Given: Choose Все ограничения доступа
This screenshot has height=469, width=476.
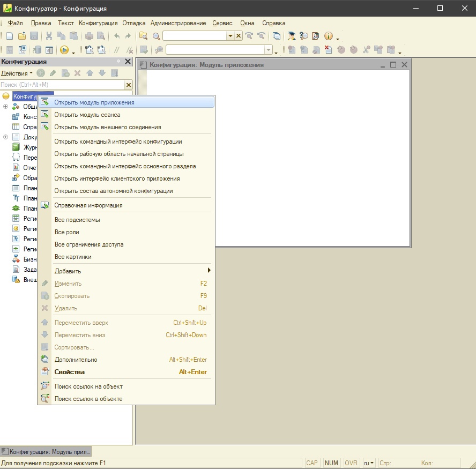Looking at the screenshot, I should coord(126,244).
